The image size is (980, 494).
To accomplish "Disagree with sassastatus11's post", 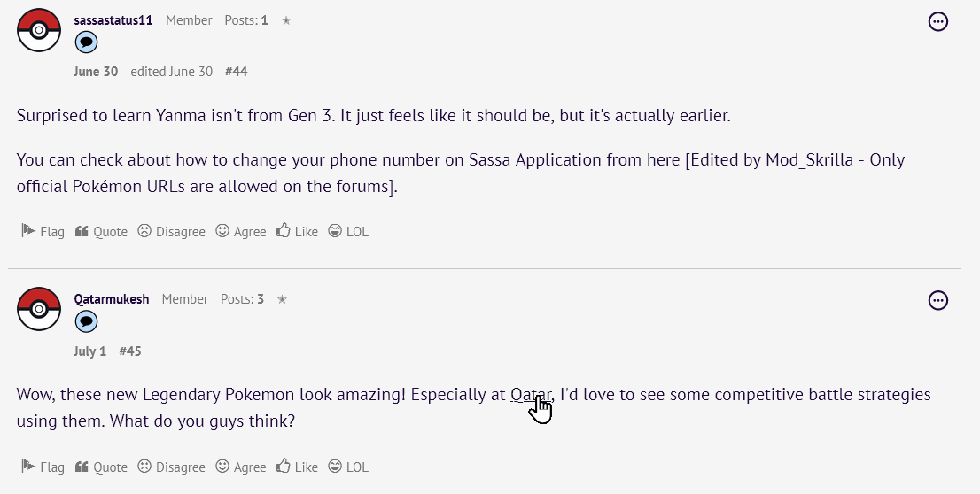I will coord(171,231).
